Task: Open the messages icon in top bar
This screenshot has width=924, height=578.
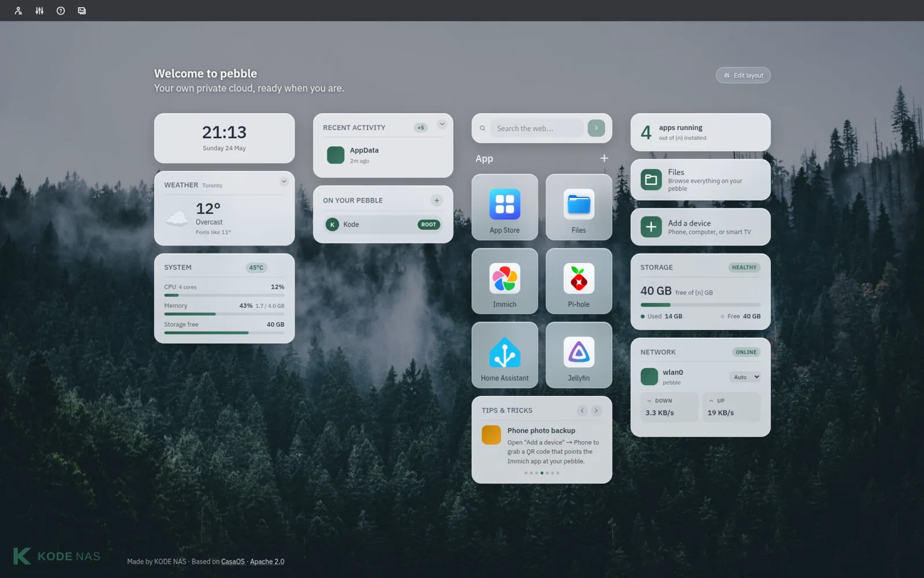Action: pos(82,10)
